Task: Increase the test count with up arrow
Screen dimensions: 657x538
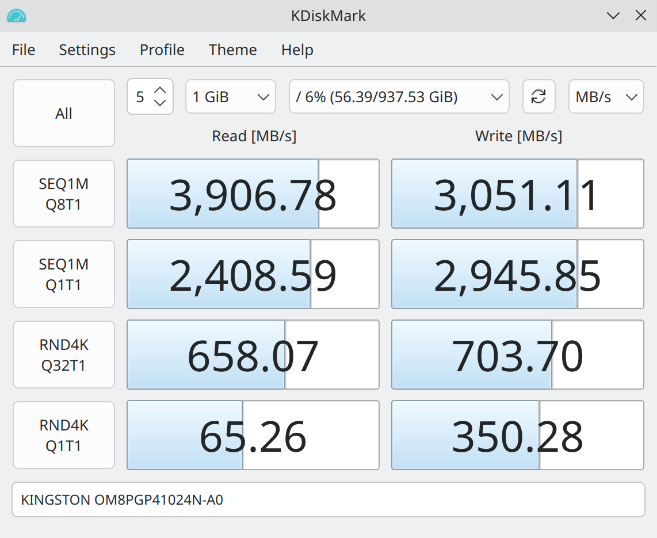Action: tap(161, 90)
